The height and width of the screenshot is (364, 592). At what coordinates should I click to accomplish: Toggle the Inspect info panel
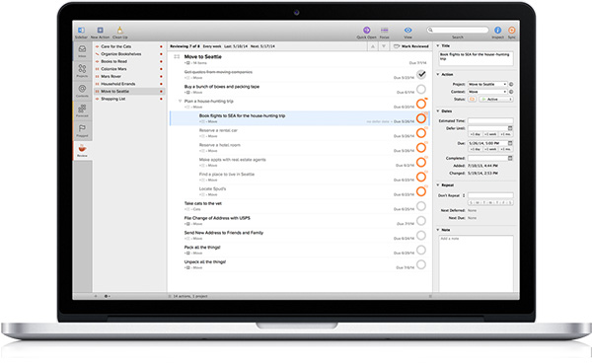click(497, 33)
